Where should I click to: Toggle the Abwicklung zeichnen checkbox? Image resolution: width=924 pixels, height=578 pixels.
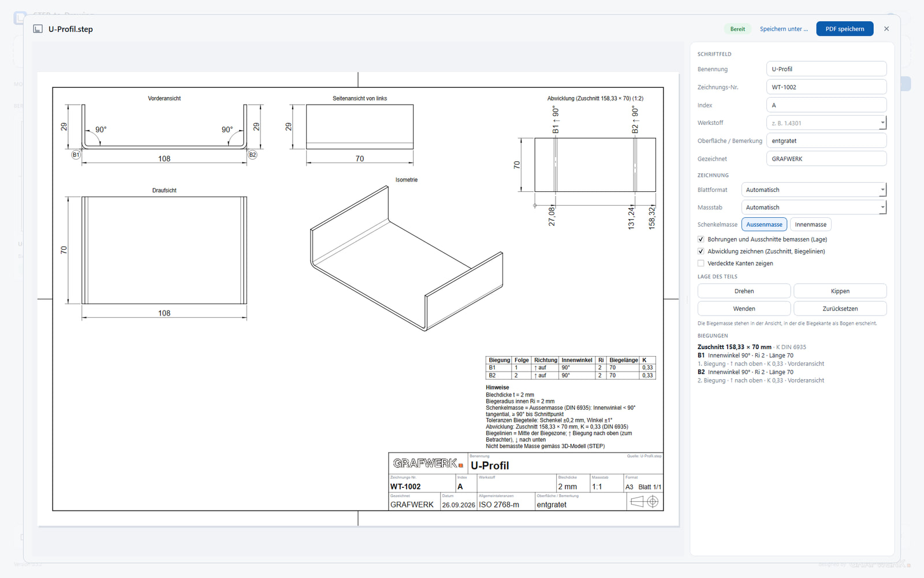(701, 251)
